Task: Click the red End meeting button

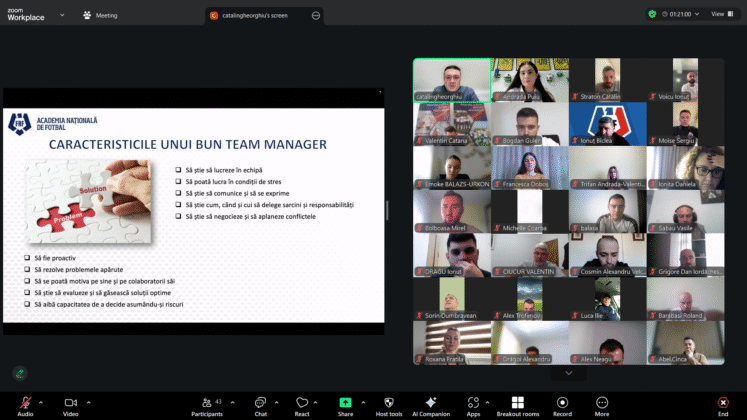Action: (722, 403)
